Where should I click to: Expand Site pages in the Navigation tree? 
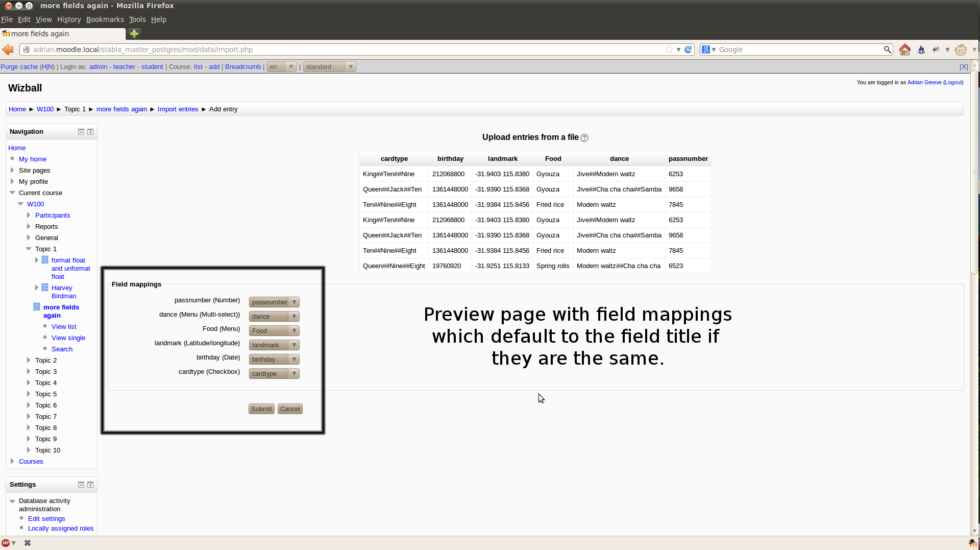coord(12,170)
